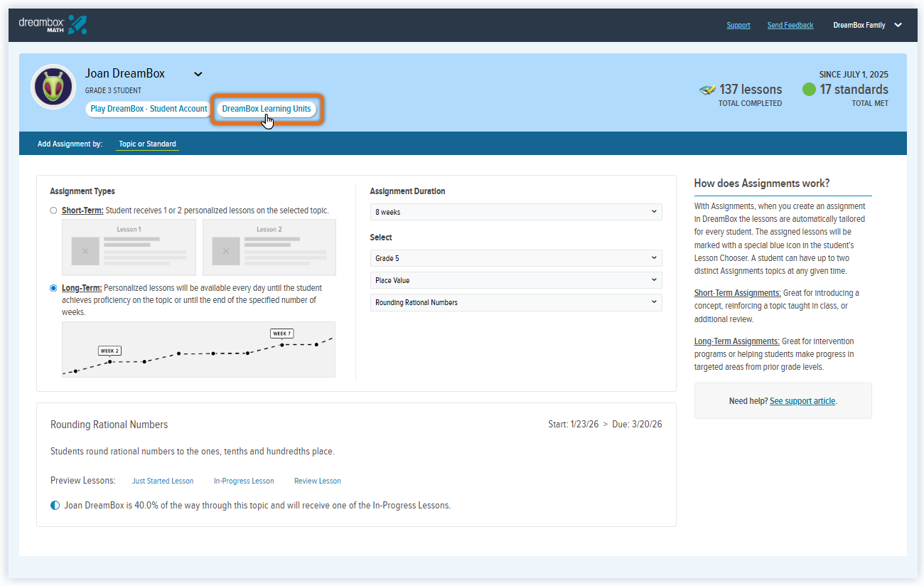Image resolution: width=924 pixels, height=586 pixels.
Task: Select the Topic or Standard tab
Action: [147, 144]
